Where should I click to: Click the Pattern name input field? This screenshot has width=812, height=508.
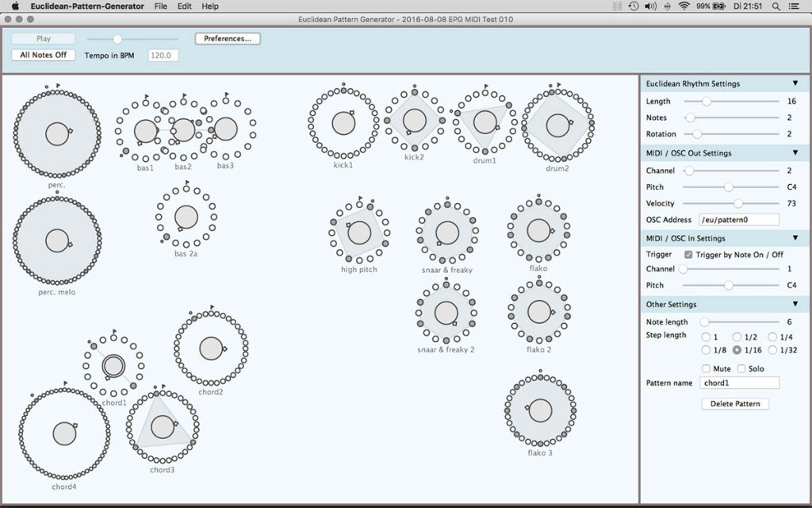[x=739, y=383]
